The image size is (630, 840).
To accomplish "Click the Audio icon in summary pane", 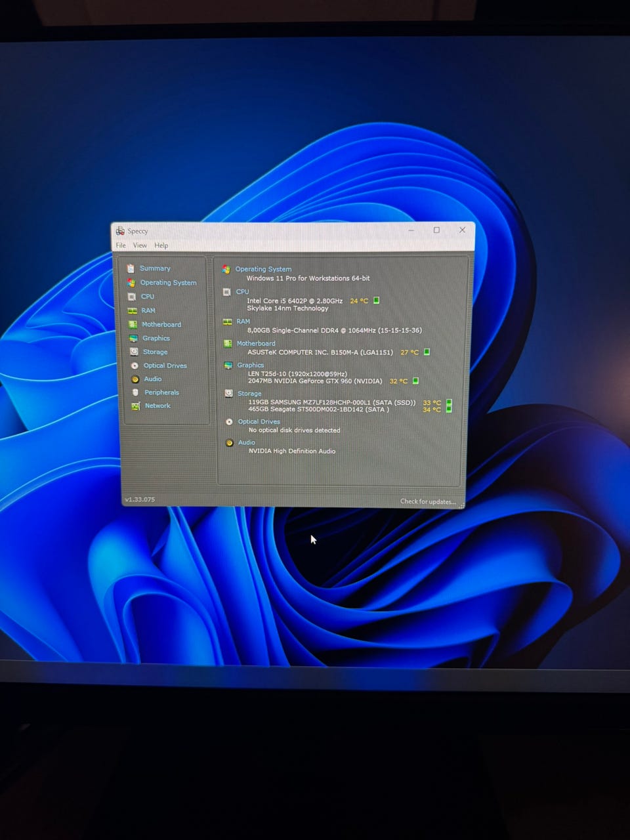I will (229, 443).
